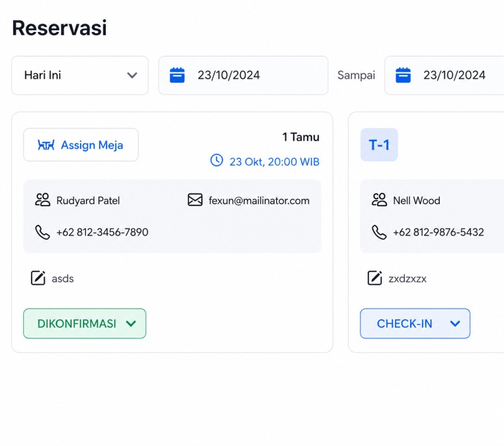Select the start date field before Sampai
The height and width of the screenshot is (446, 504).
point(243,76)
